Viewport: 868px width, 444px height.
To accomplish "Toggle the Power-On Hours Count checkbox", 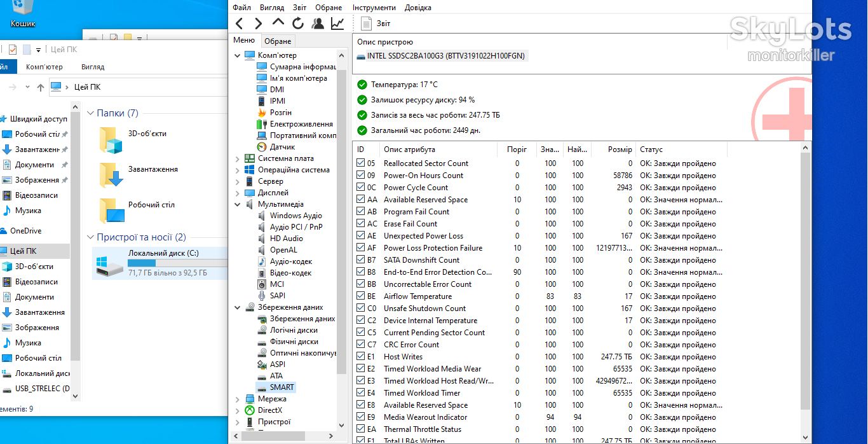I will [x=361, y=176].
